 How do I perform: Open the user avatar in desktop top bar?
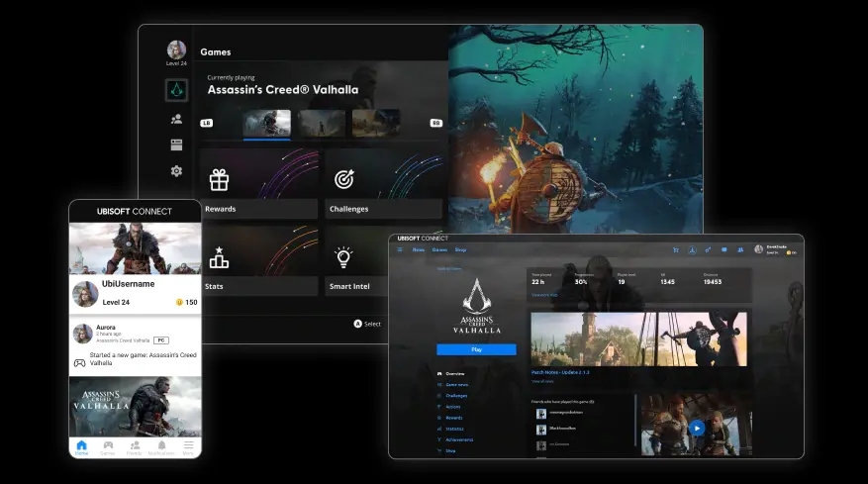pos(759,249)
